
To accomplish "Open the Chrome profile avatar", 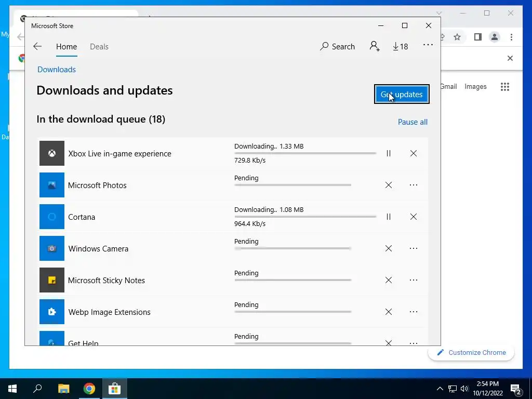I will [495, 37].
